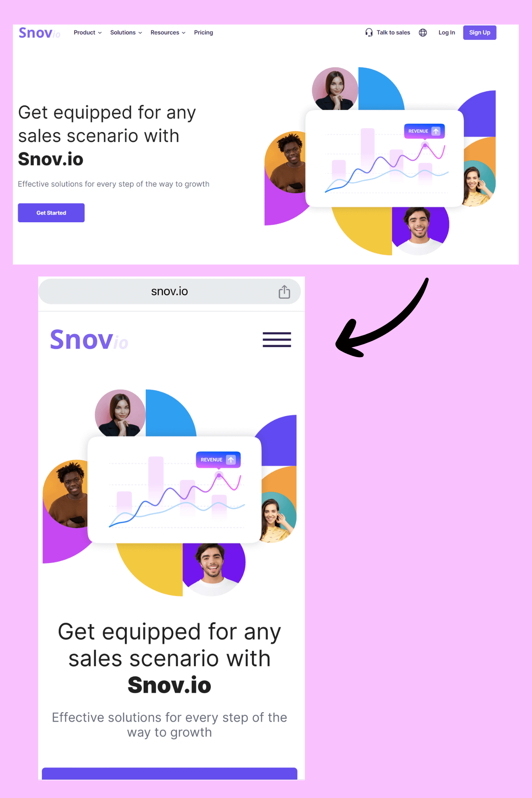This screenshot has height=798, width=532.
Task: Click Talk to sales link
Action: (x=393, y=33)
